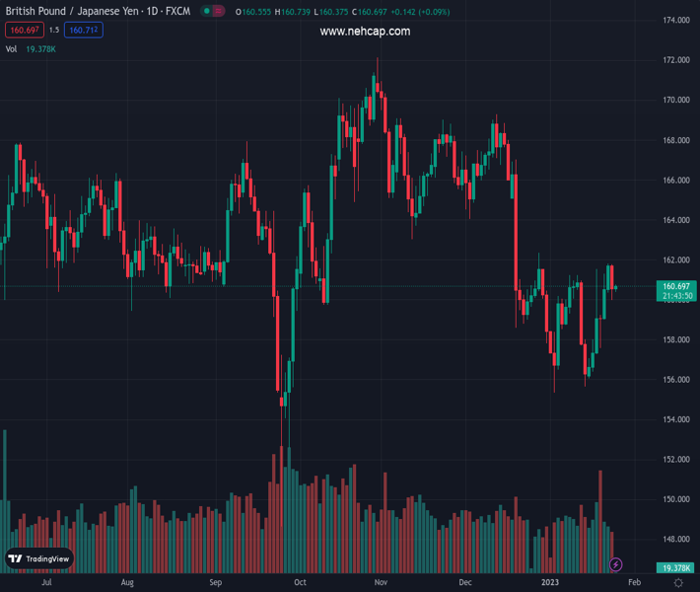
Task: Click the High value H160.739 in header
Action: (291, 11)
